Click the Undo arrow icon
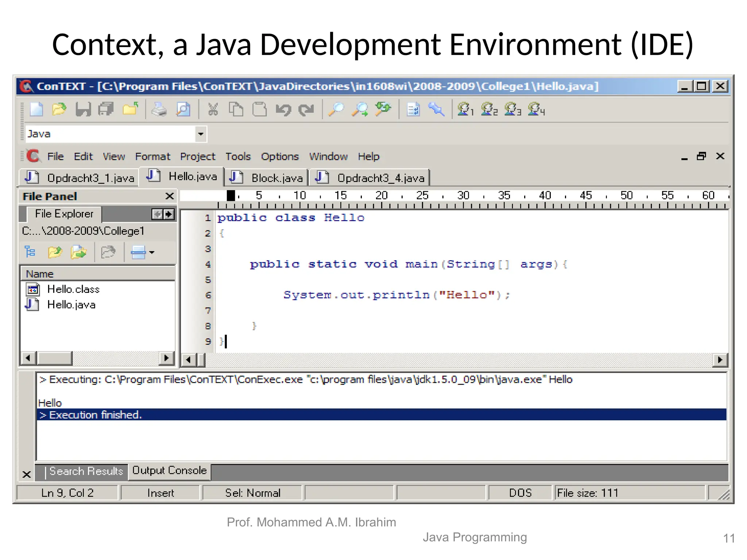Viewport: 747px width, 560px height. [x=283, y=109]
